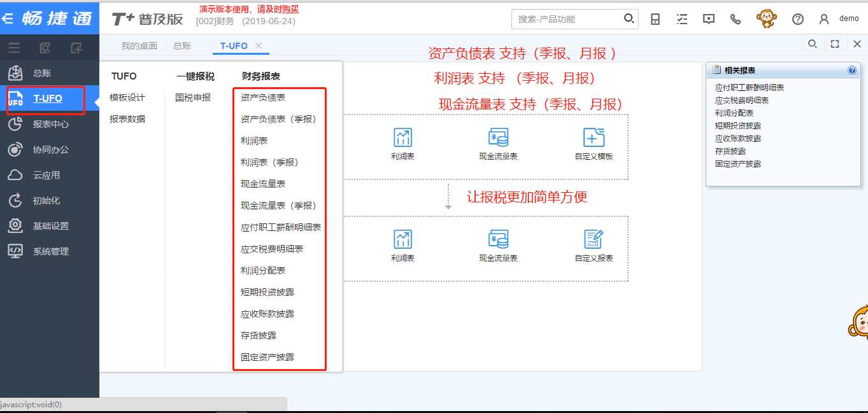
Task: Open the task checklist icon in top bar
Action: (682, 19)
